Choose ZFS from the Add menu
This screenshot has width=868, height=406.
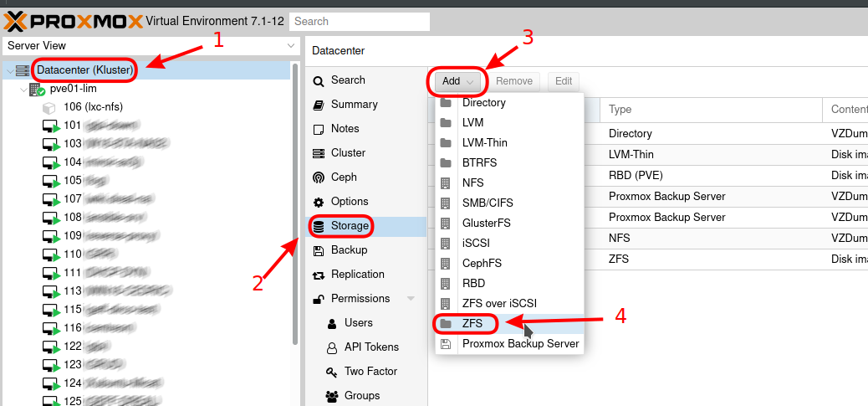[509, 324]
